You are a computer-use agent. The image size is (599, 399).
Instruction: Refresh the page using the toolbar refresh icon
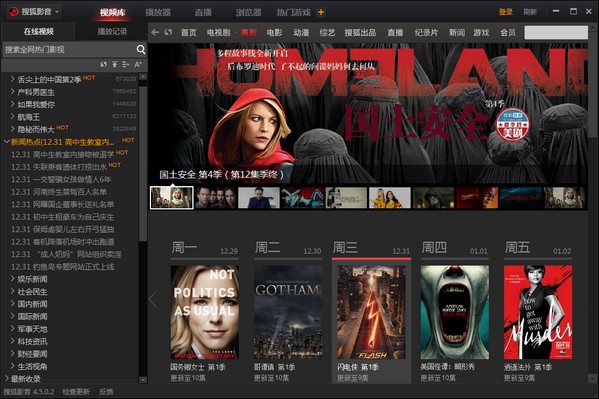coord(168,32)
